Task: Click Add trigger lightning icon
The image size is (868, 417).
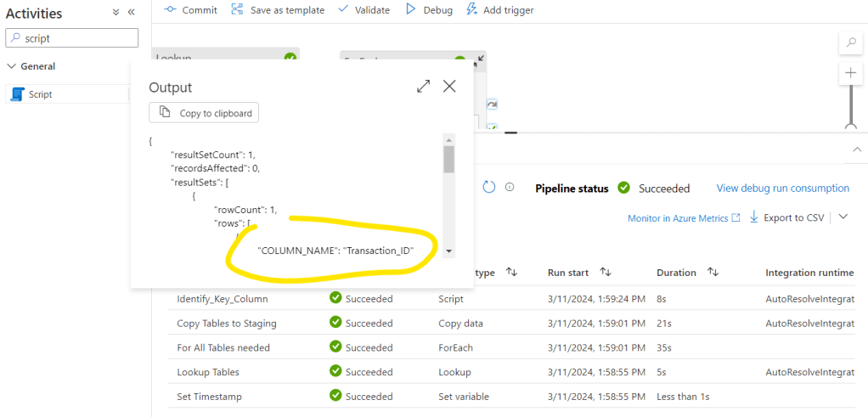Action: (x=473, y=9)
